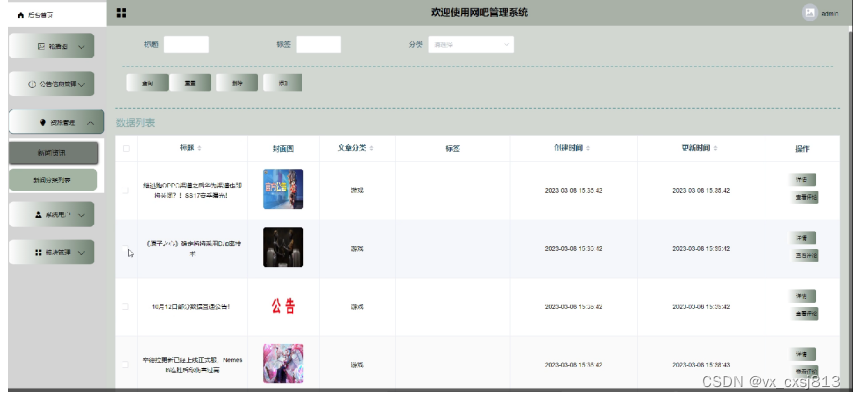Screen dimensions: 855x399
Task: Expand the 轮播图 menu chevron
Action: click(82, 47)
